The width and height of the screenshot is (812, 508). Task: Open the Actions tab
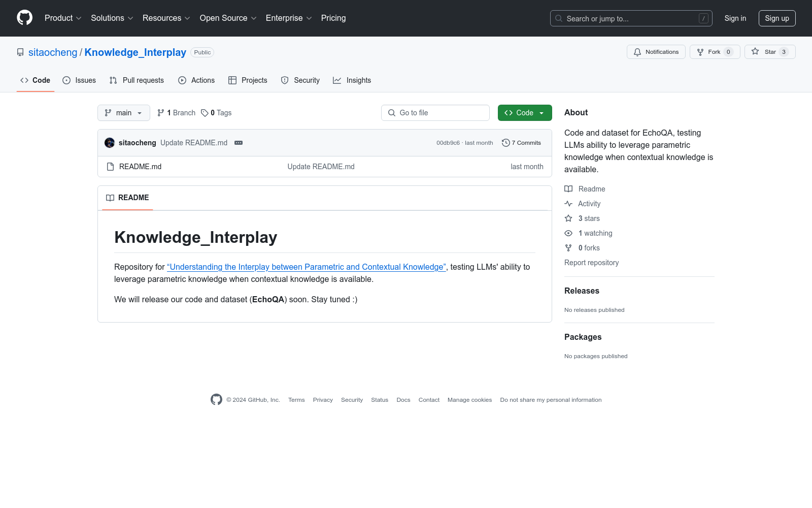tap(196, 80)
